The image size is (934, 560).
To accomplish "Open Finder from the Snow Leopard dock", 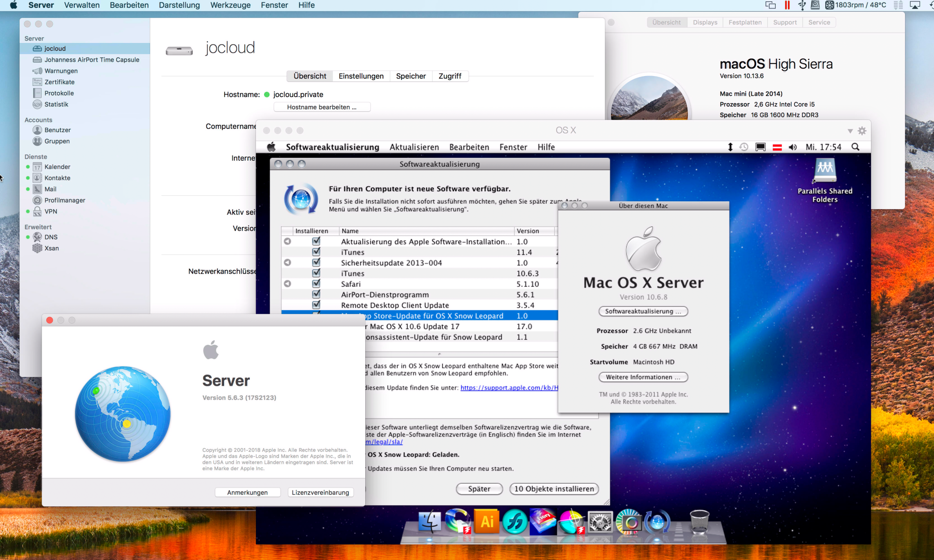I will (x=430, y=522).
